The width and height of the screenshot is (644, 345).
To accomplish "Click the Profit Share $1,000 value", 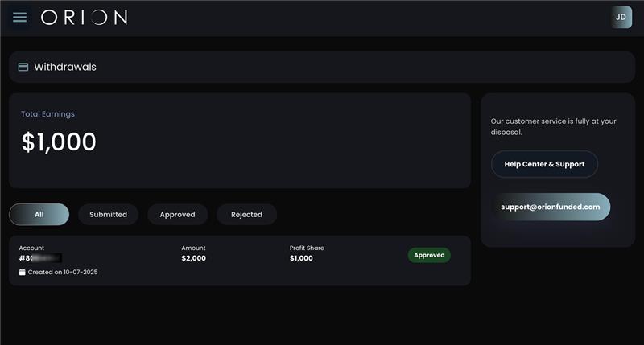I will click(301, 258).
